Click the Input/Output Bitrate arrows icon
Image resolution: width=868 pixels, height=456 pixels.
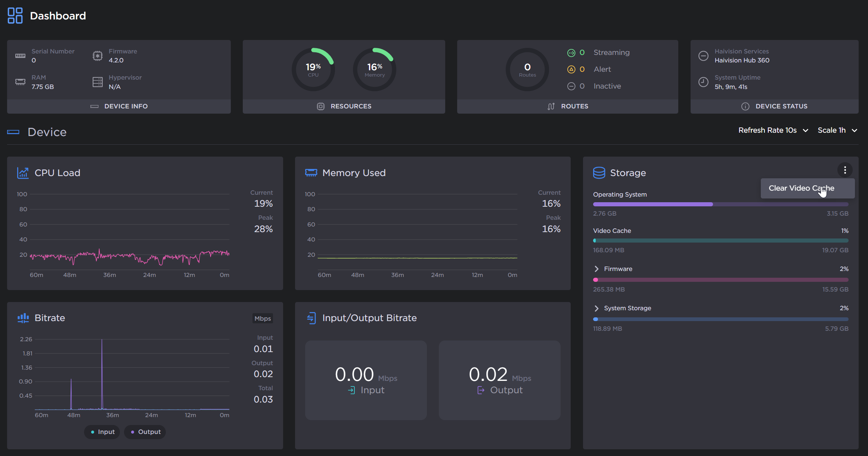tap(311, 318)
